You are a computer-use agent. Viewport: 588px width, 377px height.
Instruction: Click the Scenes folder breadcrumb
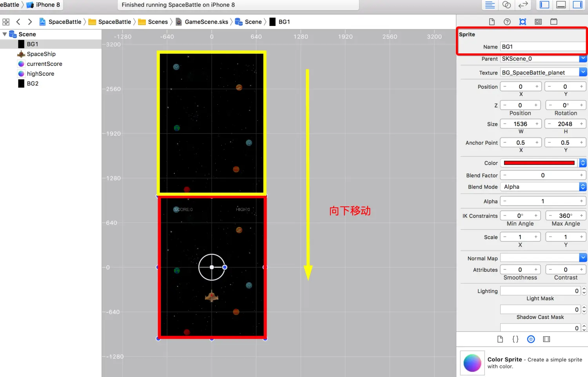153,22
